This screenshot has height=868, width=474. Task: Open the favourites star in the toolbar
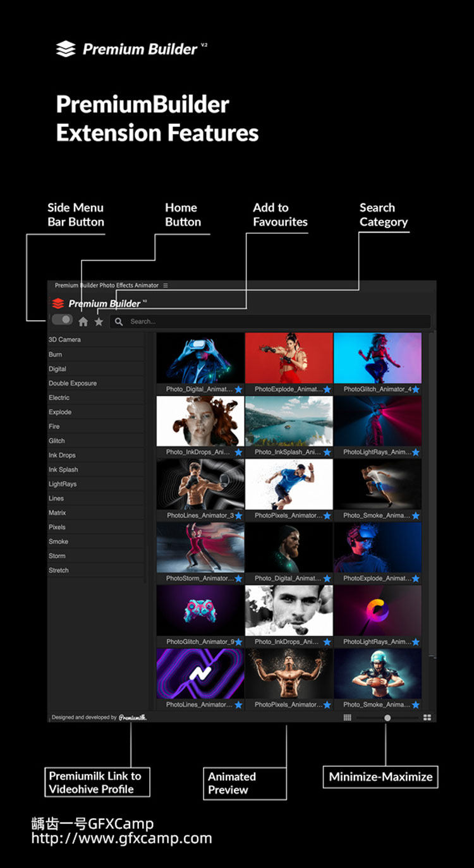(99, 322)
